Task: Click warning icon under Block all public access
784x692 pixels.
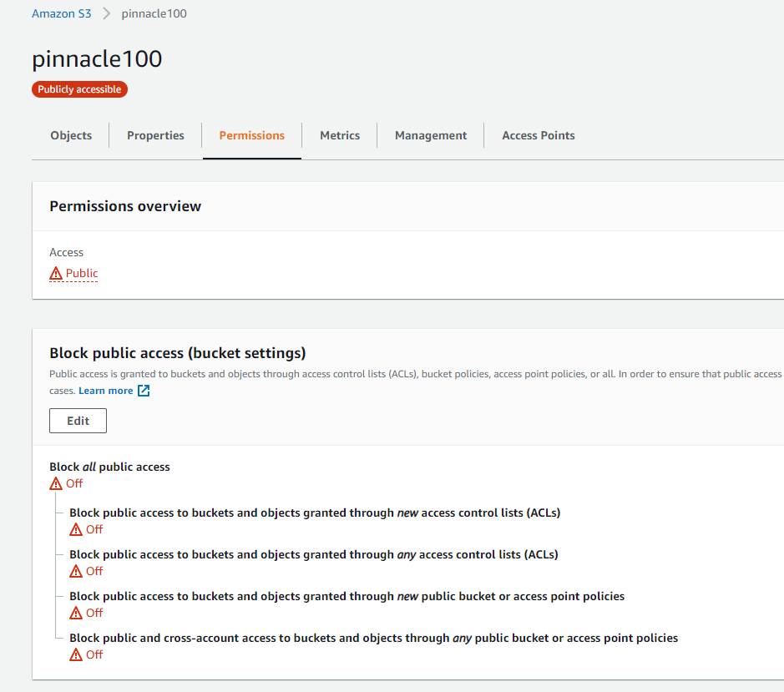Action: click(56, 483)
